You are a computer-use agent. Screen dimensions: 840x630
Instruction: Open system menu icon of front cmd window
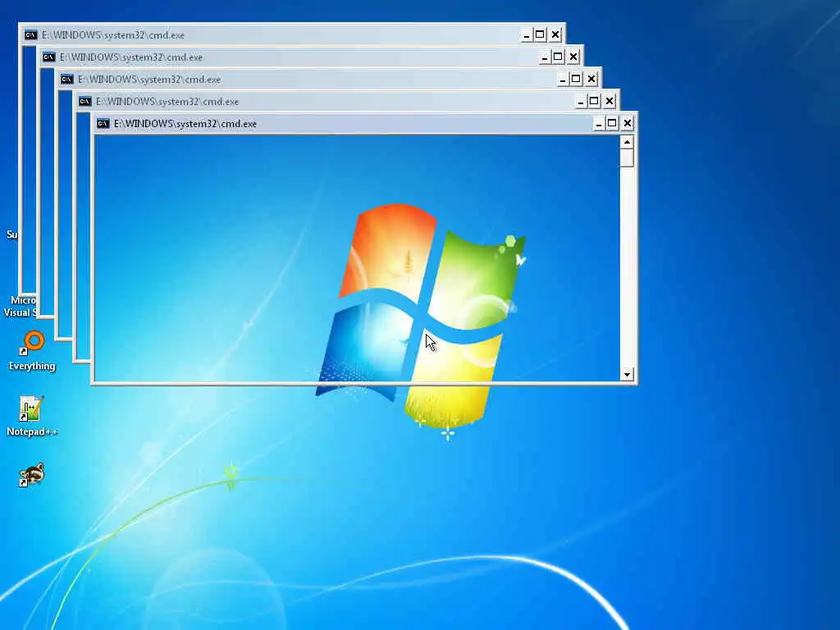tap(103, 124)
